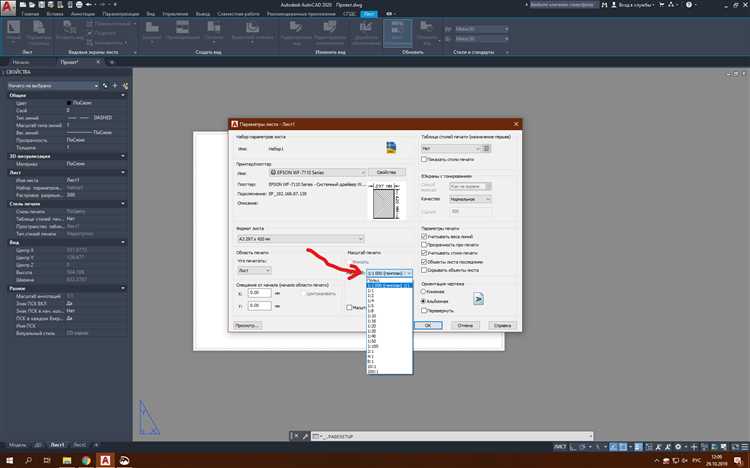750x468 pixels.
Task: Click the status bar customization menu icon
Action: click(744, 447)
